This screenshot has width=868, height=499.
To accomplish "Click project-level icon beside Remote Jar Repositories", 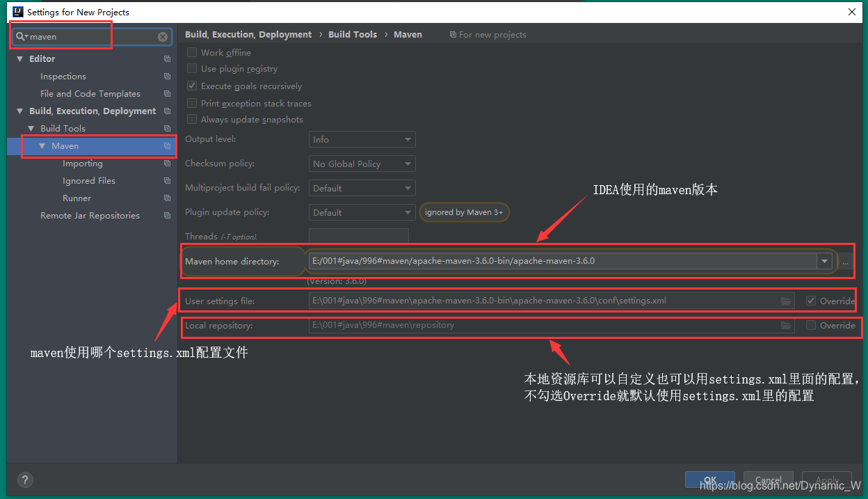I will tap(167, 216).
